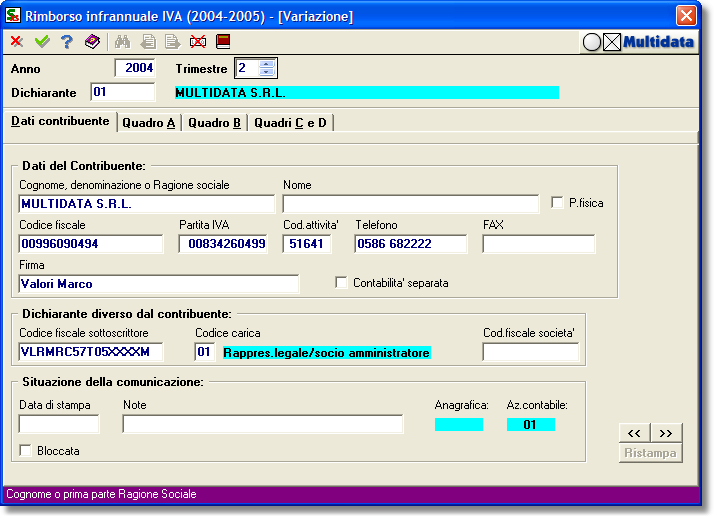Screen dimensions: 714x518
Task: Click the Multidata logo text
Action: (x=658, y=42)
